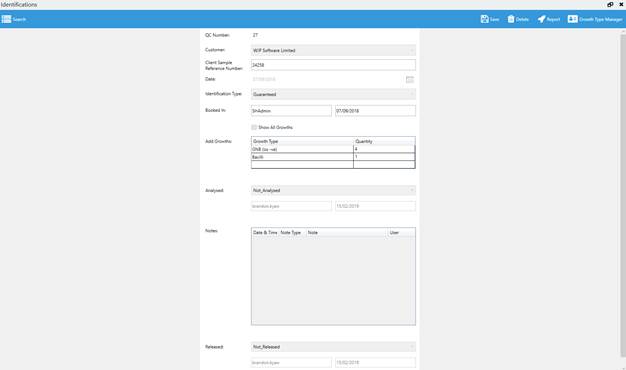Click the Booked In date field

(x=375, y=111)
